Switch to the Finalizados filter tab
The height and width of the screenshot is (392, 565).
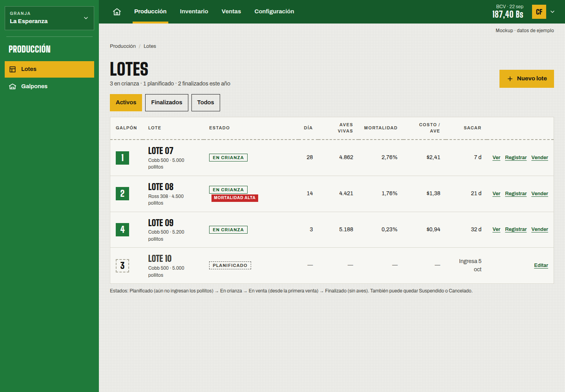tap(167, 103)
